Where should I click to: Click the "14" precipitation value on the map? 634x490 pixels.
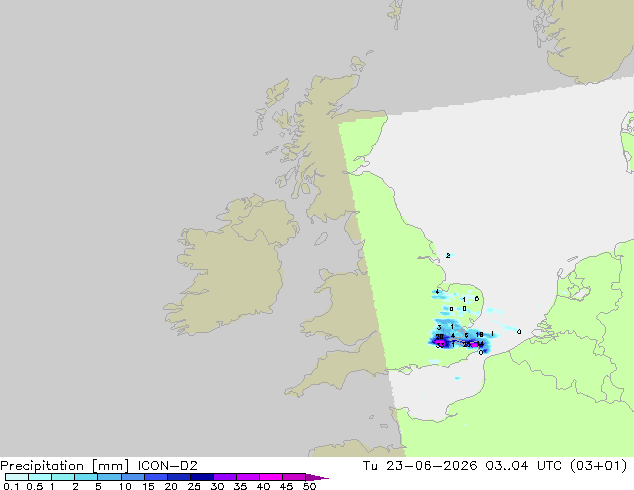tap(480, 344)
